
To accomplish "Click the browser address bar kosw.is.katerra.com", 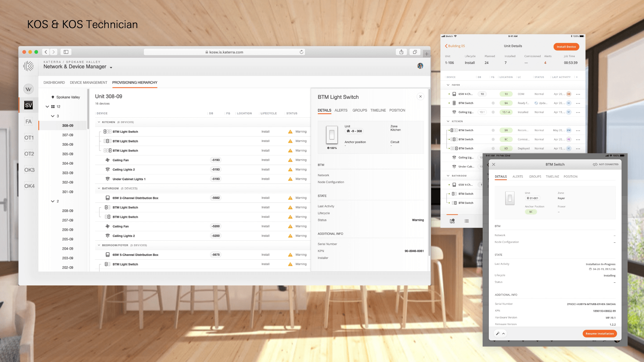I will click(x=224, y=52).
